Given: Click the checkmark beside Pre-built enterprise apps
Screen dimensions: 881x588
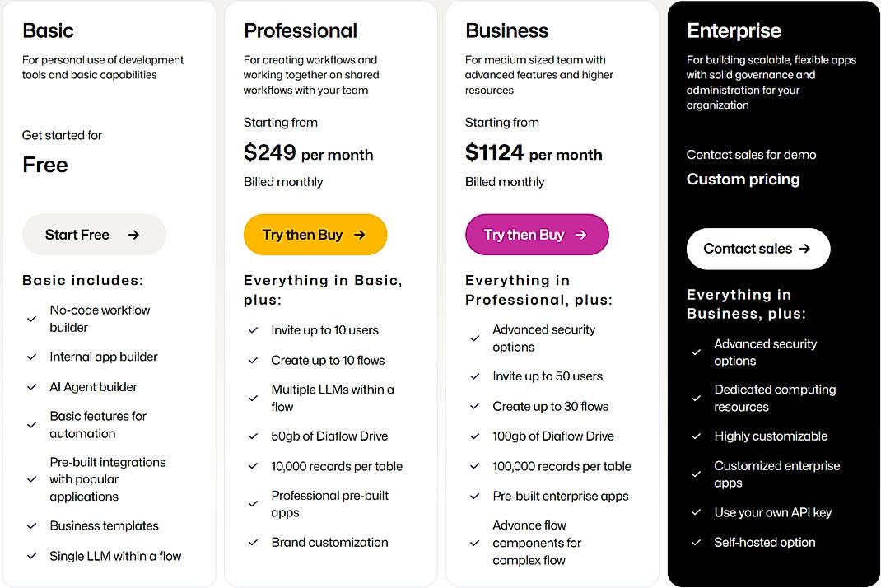Looking at the screenshot, I should point(475,496).
